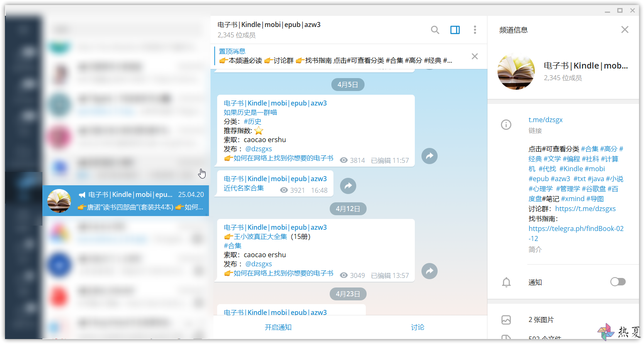
Task: Open the three-dot more options menu
Action: pyautogui.click(x=475, y=30)
